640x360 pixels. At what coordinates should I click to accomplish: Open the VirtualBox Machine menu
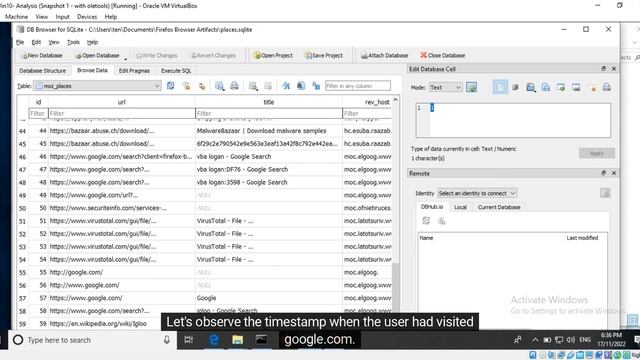pyautogui.click(x=16, y=17)
